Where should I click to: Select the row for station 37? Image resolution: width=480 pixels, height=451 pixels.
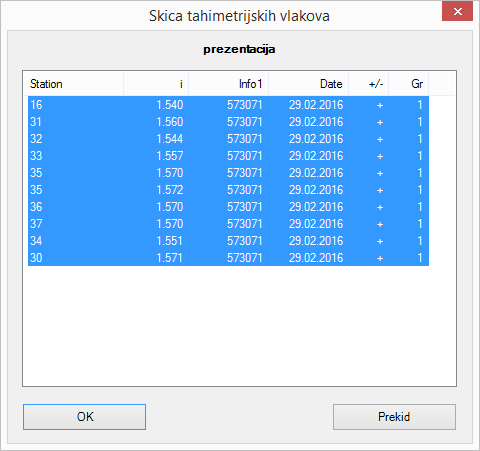click(228, 224)
